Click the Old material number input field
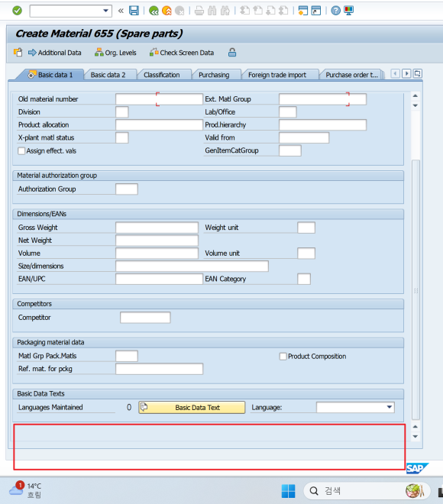Screen dimensions: 443x504 pyautogui.click(x=159, y=99)
